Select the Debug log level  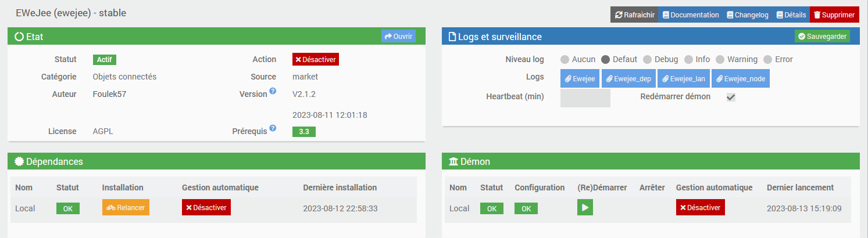click(x=647, y=59)
